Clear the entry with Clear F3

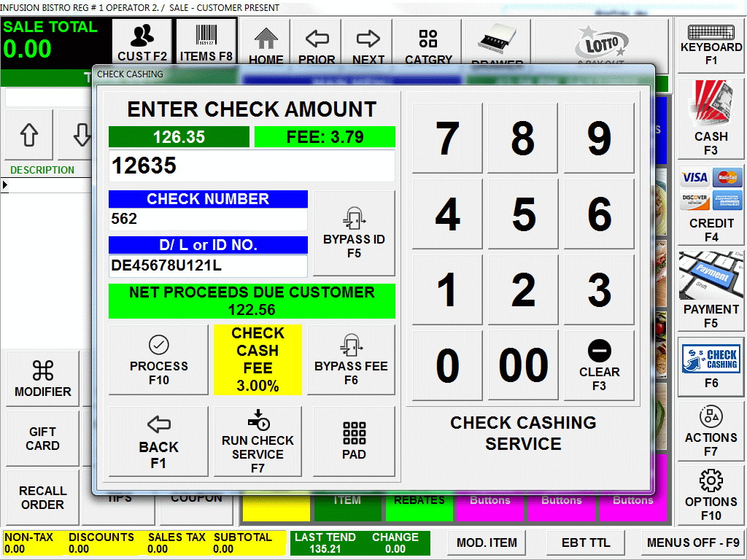(599, 366)
